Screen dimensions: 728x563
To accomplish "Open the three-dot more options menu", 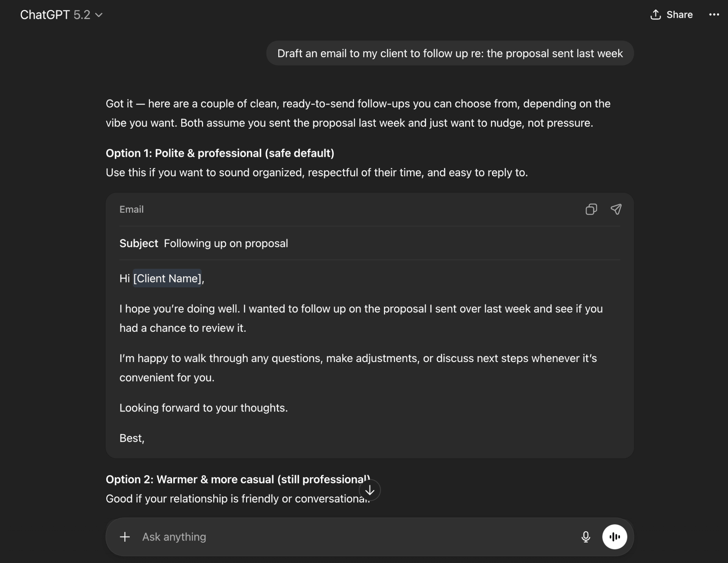I will pyautogui.click(x=714, y=15).
